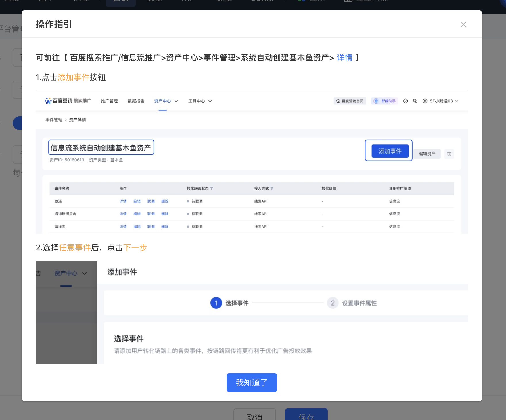Close the 操作指引 dialog with the X
This screenshot has height=420, width=506.
pos(463,24)
